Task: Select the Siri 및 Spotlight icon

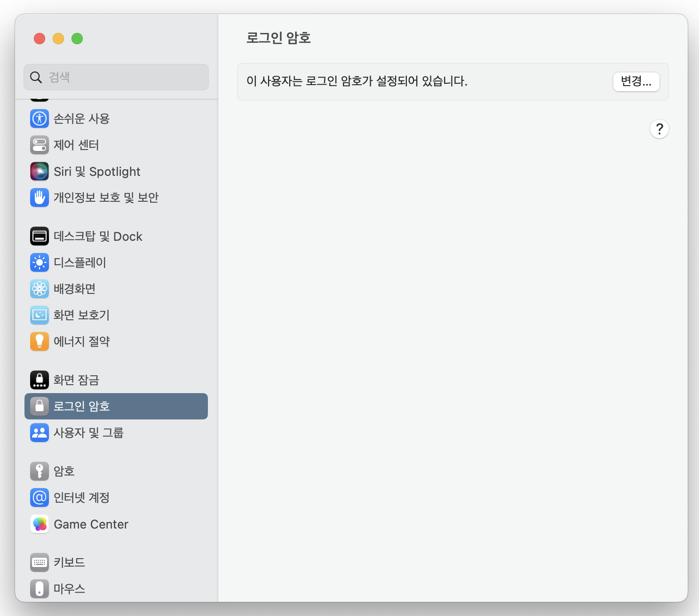Action: tap(40, 172)
